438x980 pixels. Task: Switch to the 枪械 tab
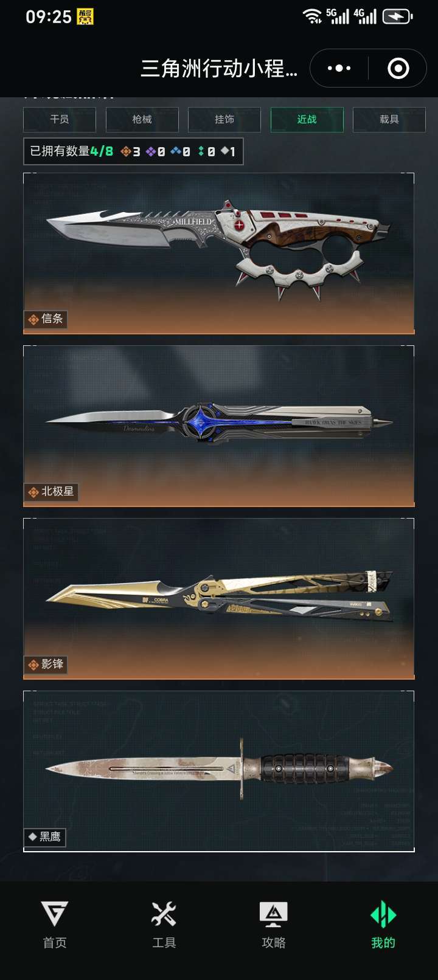pyautogui.click(x=142, y=120)
